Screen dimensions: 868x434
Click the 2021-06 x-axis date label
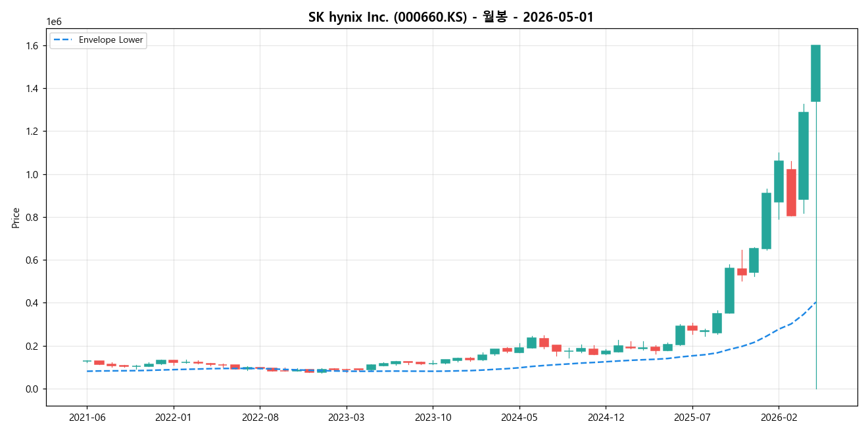pos(87,417)
